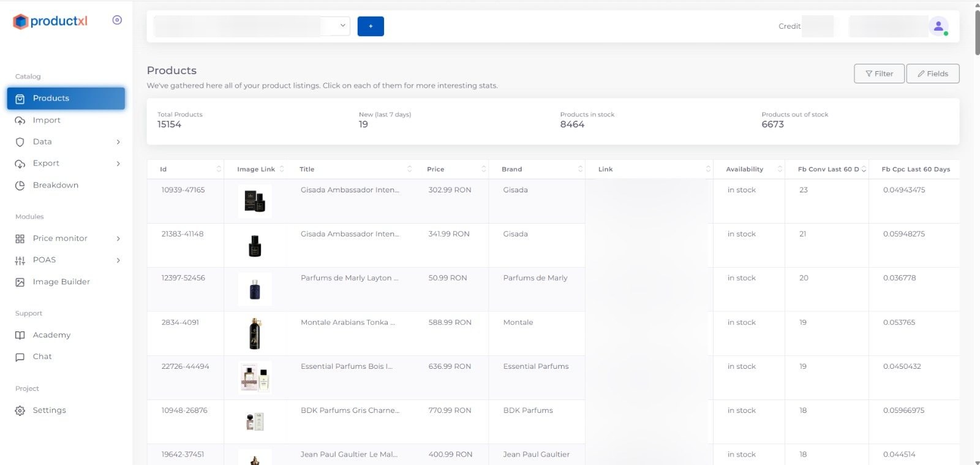Sort by the Image Link column arrows
This screenshot has height=465, width=980.
pos(282,169)
